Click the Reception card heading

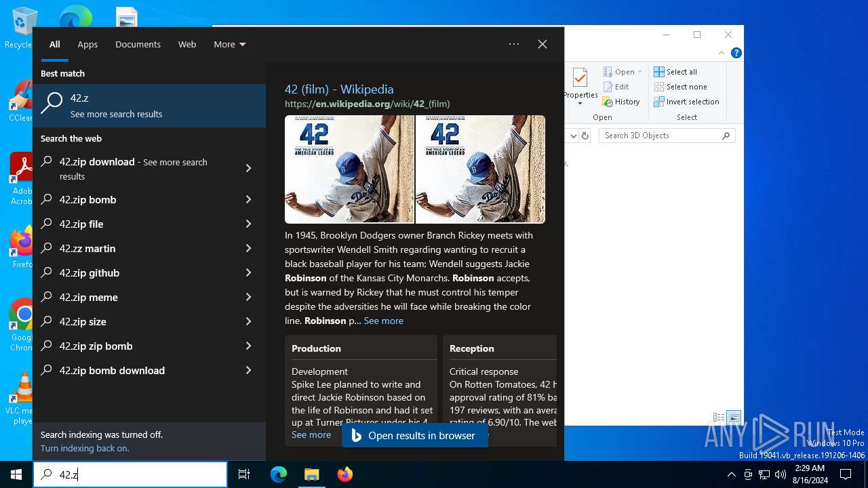click(472, 348)
